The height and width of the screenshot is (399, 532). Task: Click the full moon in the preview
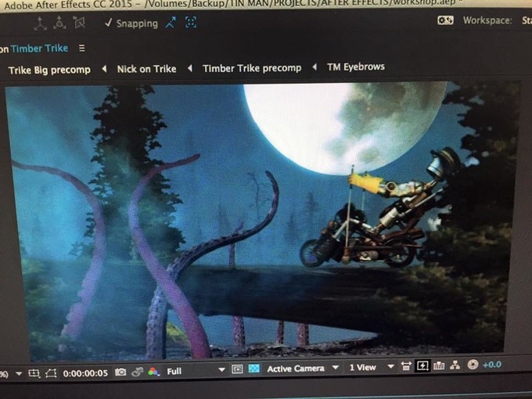[343, 128]
